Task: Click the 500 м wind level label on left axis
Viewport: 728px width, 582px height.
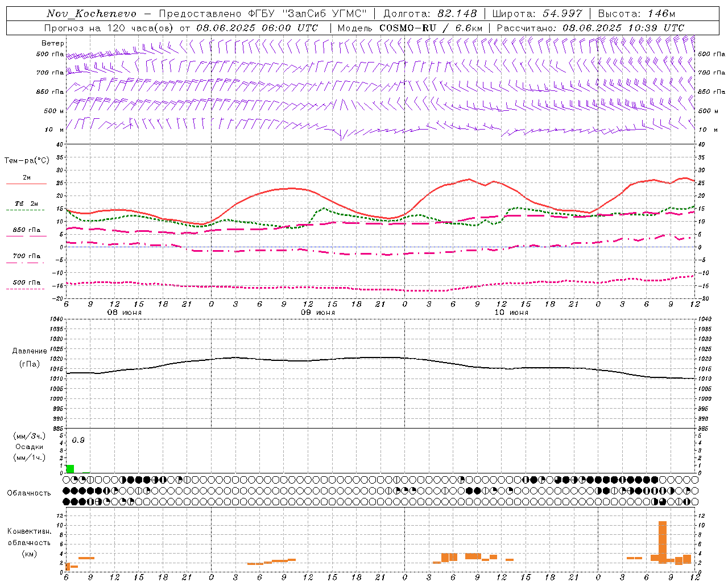Action: point(54,111)
